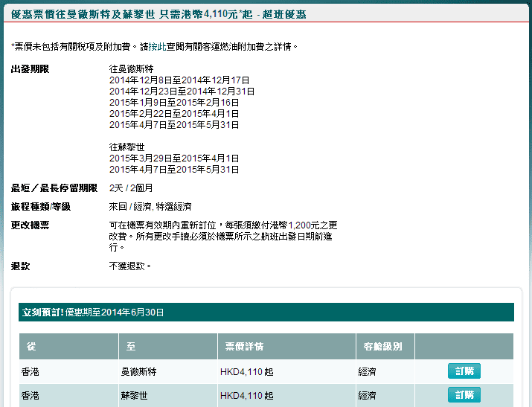This screenshot has width=532, height=407.
Task: Click the page title about 優惠票價往曼徹斯特及蘇黎世
Action: [158, 14]
